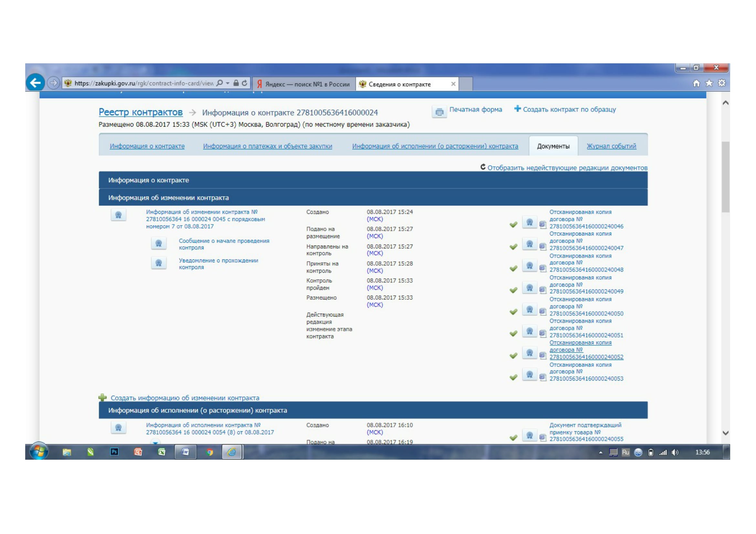Open Реестр контрактов breadcrumb link
The image size is (756, 534).
pyautogui.click(x=141, y=112)
